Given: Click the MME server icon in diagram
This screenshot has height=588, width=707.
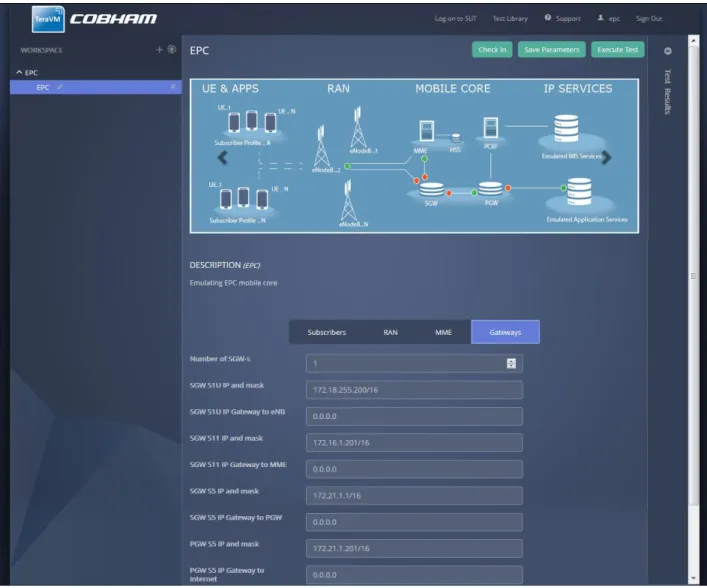Looking at the screenshot, I should pos(426,131).
